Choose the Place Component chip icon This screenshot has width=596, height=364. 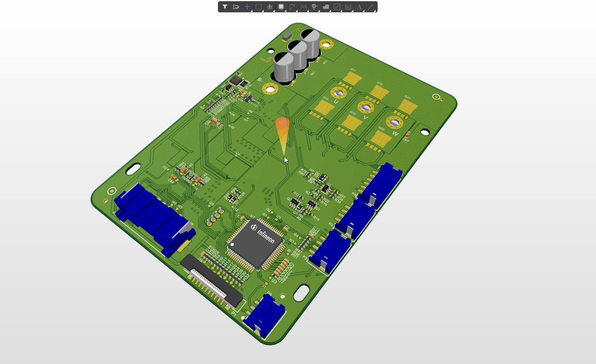(281, 7)
